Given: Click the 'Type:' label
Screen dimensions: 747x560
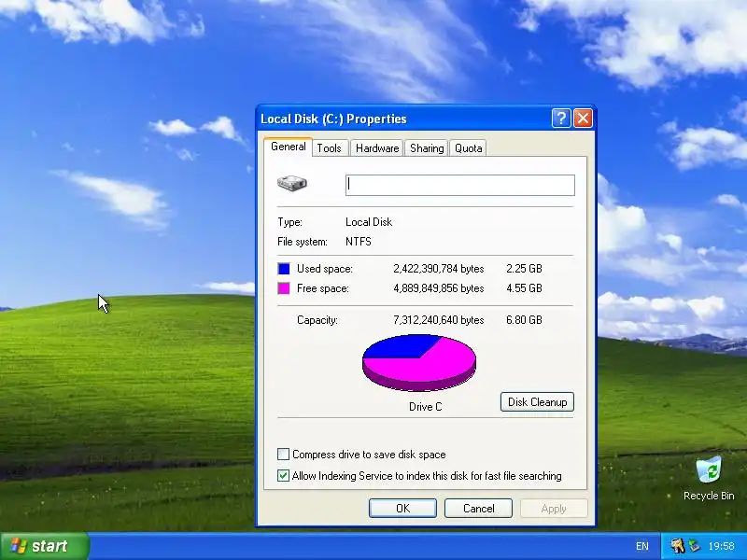Looking at the screenshot, I should click(289, 222).
